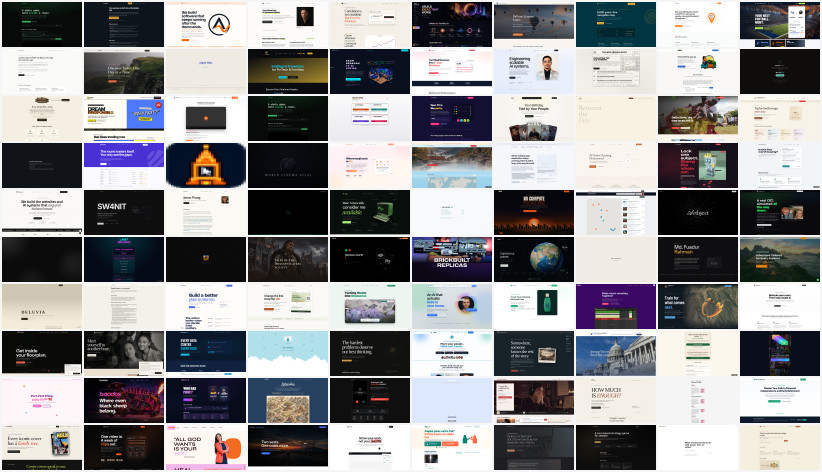The height and width of the screenshot is (472, 822).
Task: Open the 'Intelligent Protection' gold-dark thumbnail
Action: coord(288,72)
